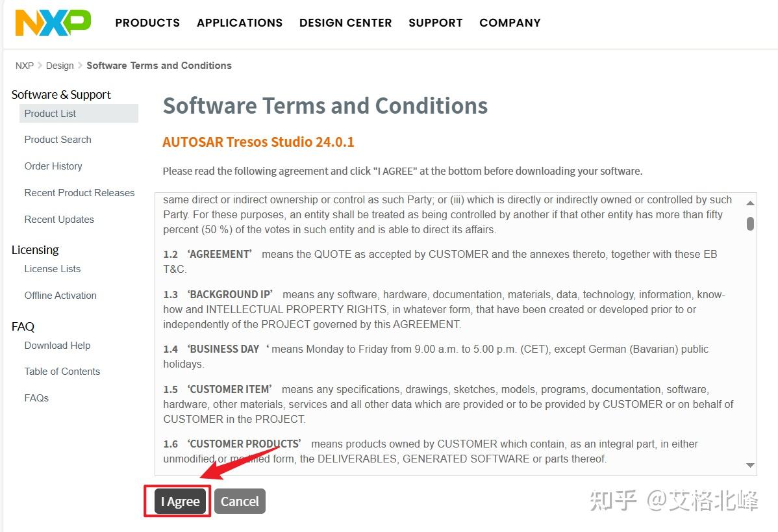778x532 pixels.
Task: View your Order History
Action: [53, 166]
